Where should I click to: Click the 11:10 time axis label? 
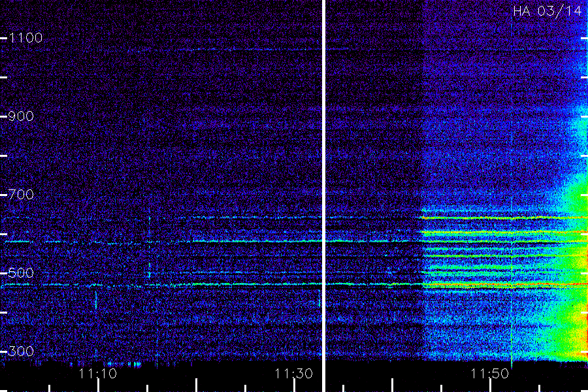98,374
